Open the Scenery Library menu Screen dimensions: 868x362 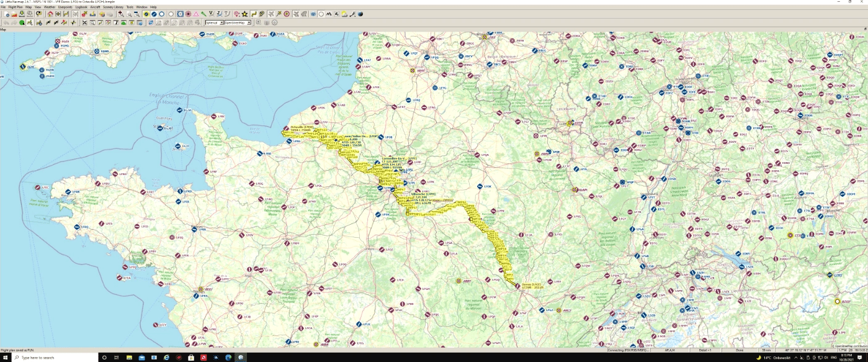coord(113,7)
